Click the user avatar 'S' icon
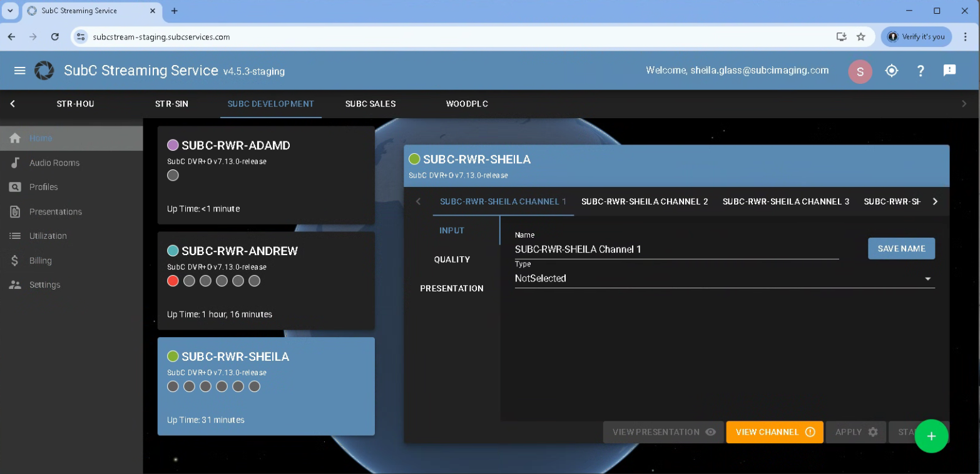980x474 pixels. pyautogui.click(x=860, y=71)
